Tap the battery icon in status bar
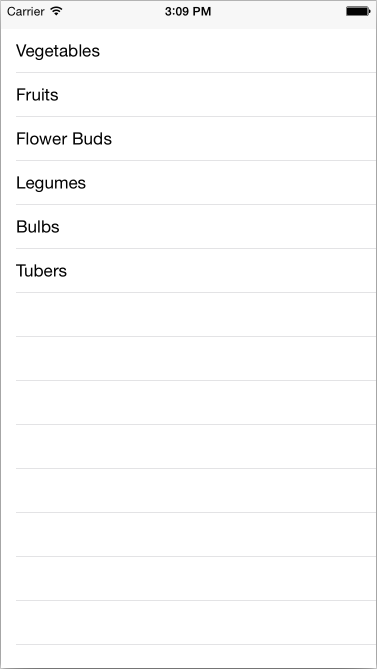The width and height of the screenshot is (377, 669). click(x=357, y=12)
